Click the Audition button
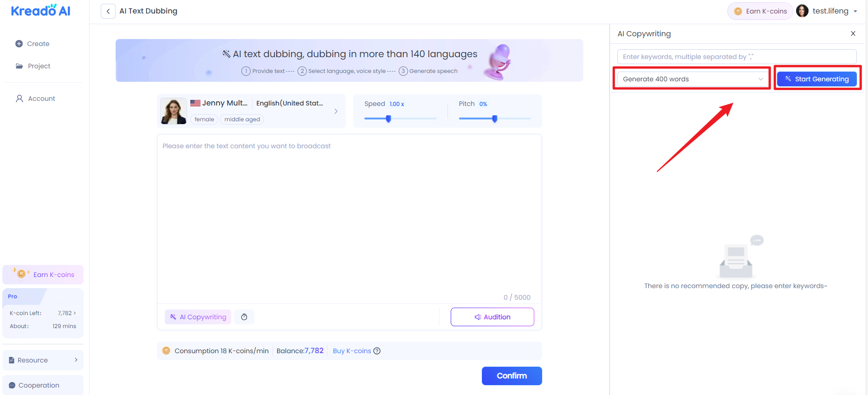Viewport: 868px width, 395px height. point(492,317)
